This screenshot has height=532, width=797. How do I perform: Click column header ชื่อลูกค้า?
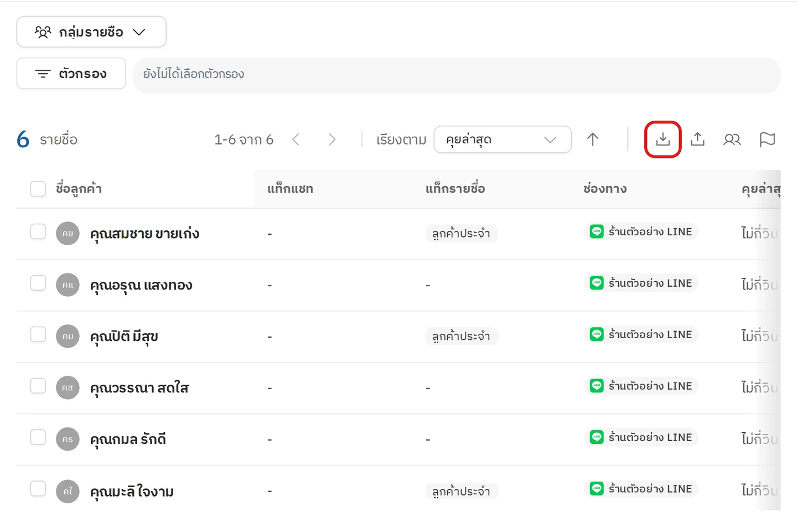pyautogui.click(x=79, y=189)
